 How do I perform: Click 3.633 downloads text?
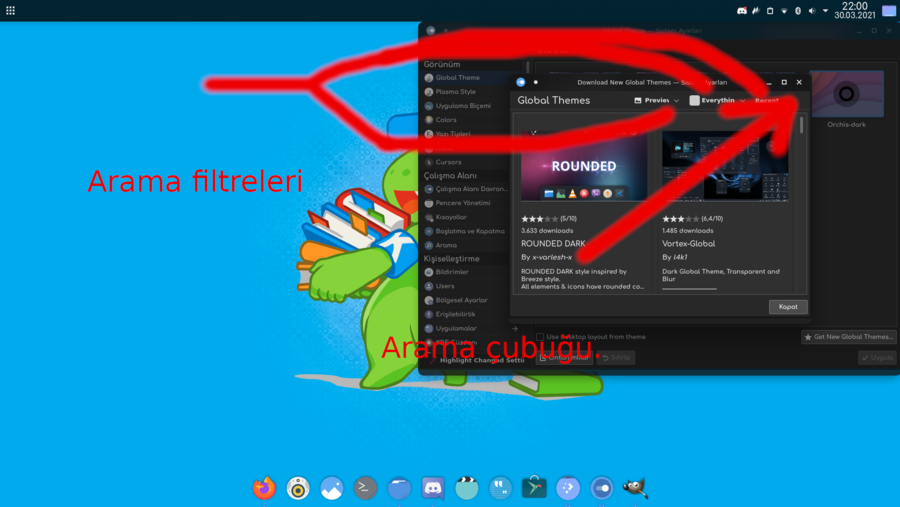(547, 231)
